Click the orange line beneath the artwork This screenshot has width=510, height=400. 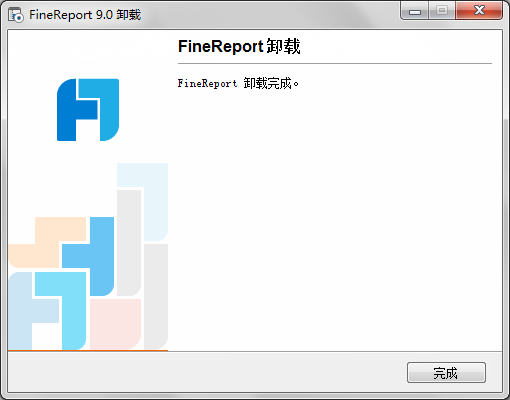[x=88, y=350]
